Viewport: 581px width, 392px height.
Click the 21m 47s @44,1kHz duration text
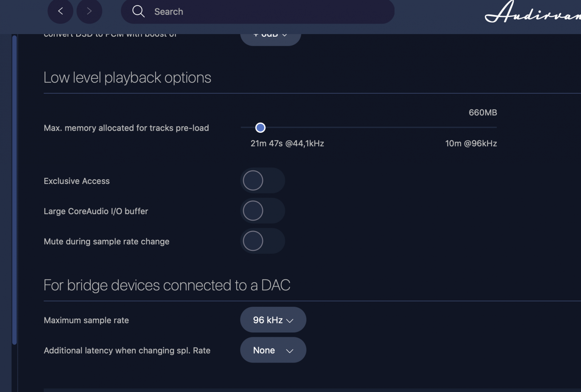287,143
